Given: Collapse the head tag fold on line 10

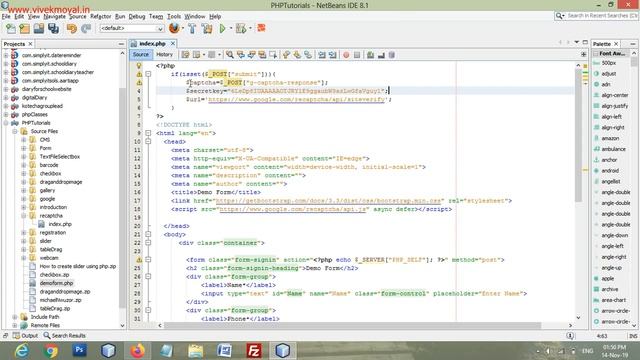Looking at the screenshot, I should pyautogui.click(x=148, y=142).
